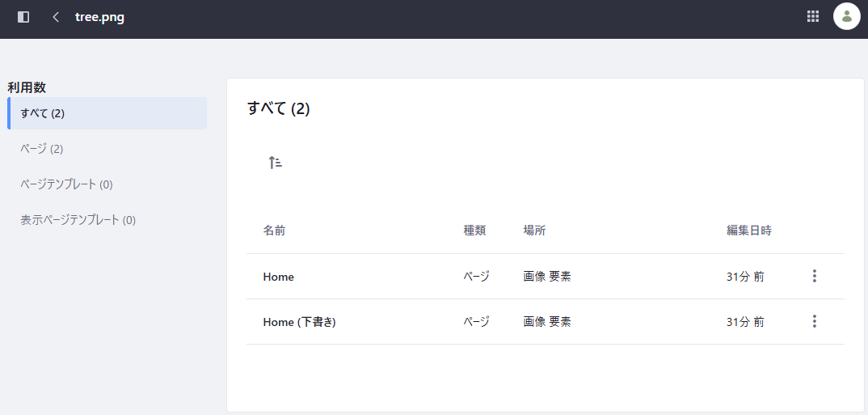
Task: Open actions menu for Home (下書き) row
Action: point(814,322)
